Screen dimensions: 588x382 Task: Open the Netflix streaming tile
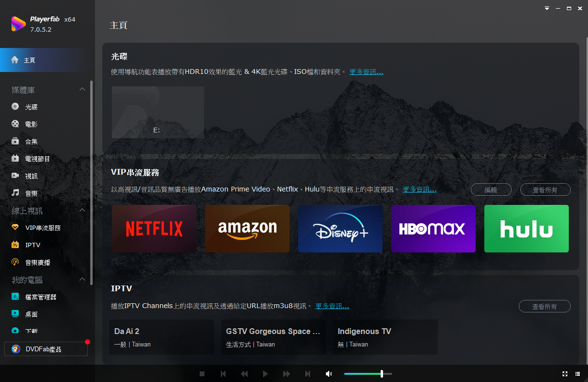pyautogui.click(x=154, y=228)
